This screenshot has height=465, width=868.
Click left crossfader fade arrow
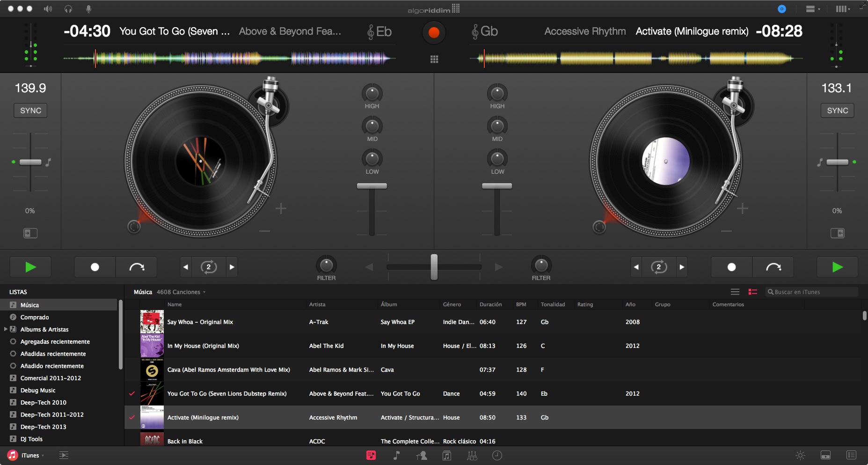click(369, 267)
